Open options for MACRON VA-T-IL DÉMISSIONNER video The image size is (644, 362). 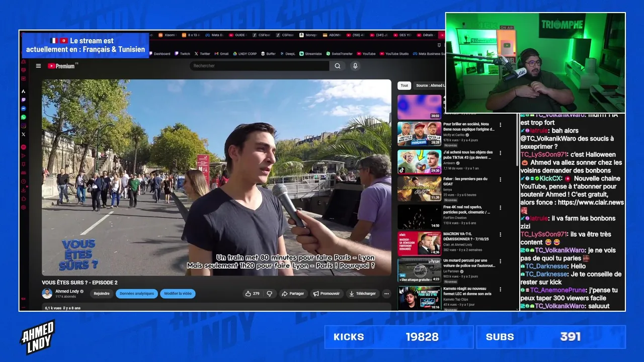(500, 235)
